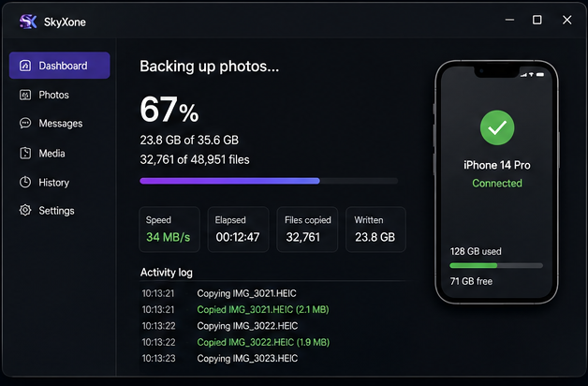Image resolution: width=588 pixels, height=386 pixels.
Task: Click the Dashboard sidebar icon
Action: (25, 66)
